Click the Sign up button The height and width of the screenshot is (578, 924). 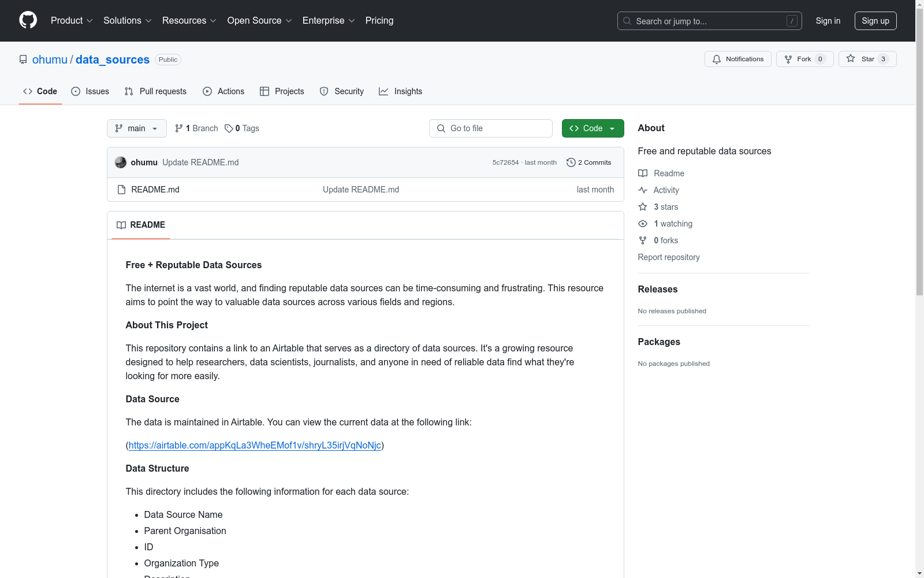(x=875, y=21)
